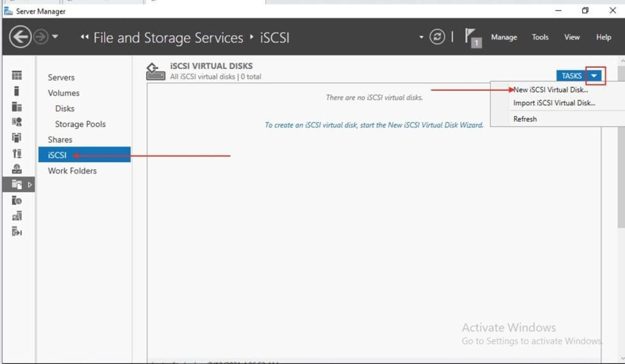Click the New iSCSI Virtual Disk Wizard link
Screen dimensions: 625x364
pyautogui.click(x=374, y=125)
